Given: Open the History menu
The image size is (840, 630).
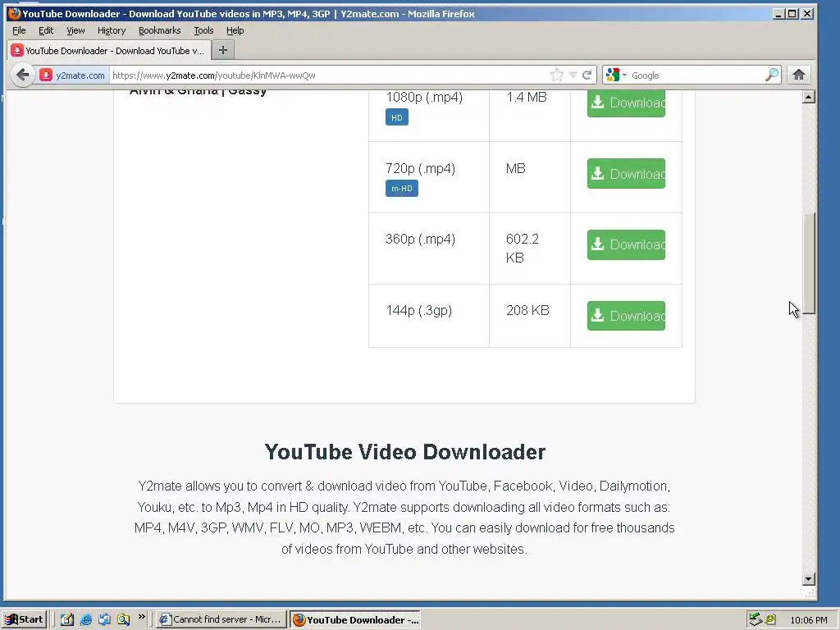Looking at the screenshot, I should [x=112, y=30].
